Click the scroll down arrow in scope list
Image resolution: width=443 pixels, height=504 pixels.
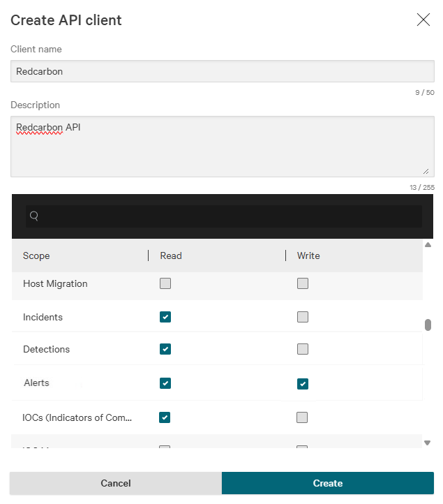click(428, 443)
